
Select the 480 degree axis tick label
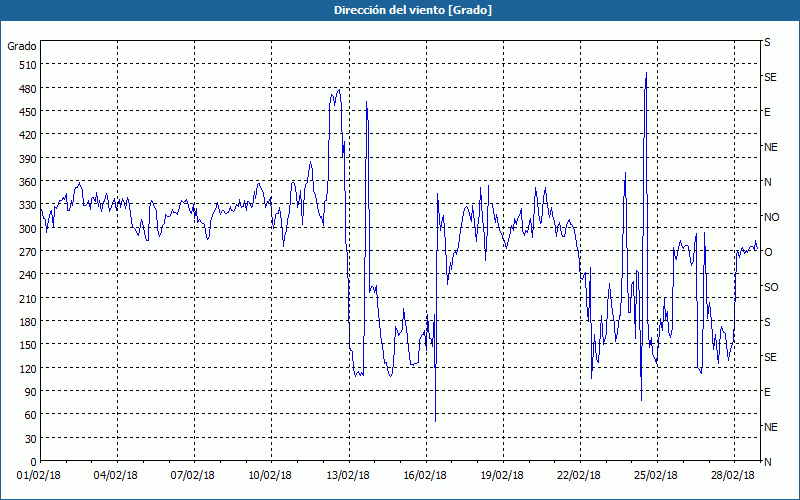click(28, 89)
